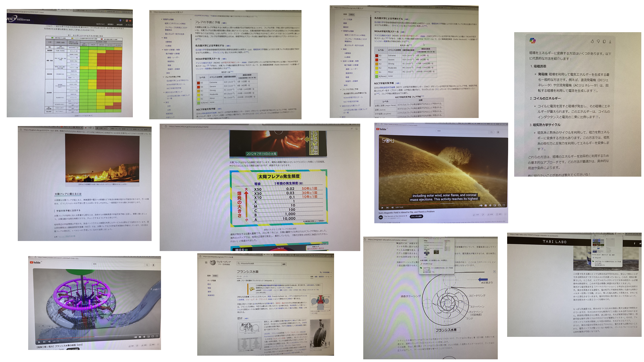Viewport: 644px width, 362px height.
Task: Toggle autoplay in the フランシス水車の構造 player
Action: pyautogui.click(x=136, y=337)
